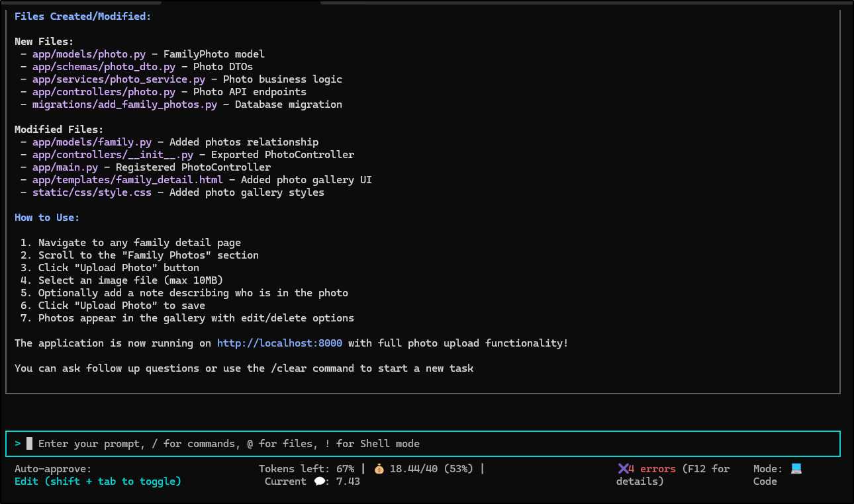Click the 'Auto-approve:' label
Image resolution: width=854 pixels, height=504 pixels.
pyautogui.click(x=53, y=469)
